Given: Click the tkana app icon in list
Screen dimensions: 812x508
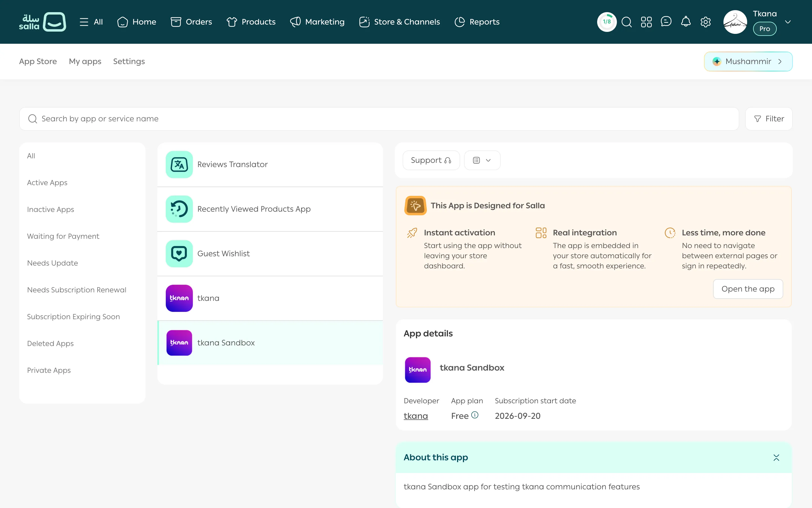Looking at the screenshot, I should (179, 298).
